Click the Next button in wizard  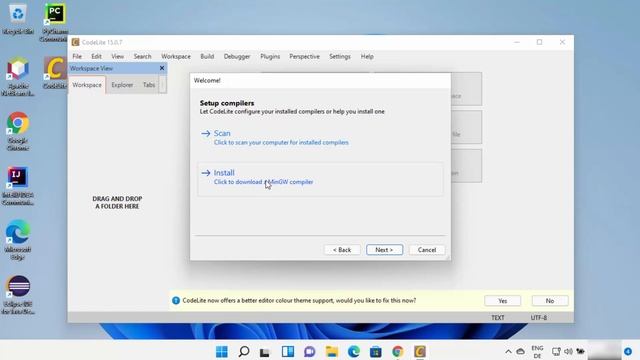click(384, 250)
